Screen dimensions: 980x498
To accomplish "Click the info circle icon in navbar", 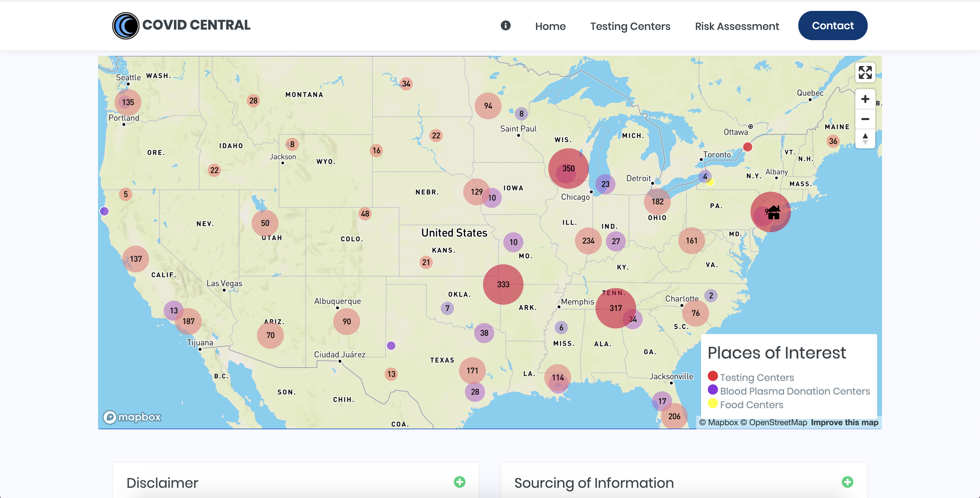I will 505,26.
